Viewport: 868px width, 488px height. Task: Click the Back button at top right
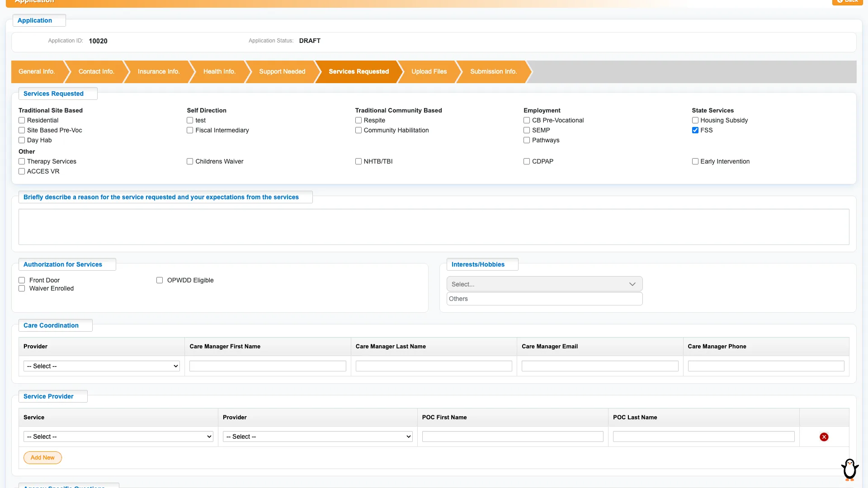coord(847,1)
